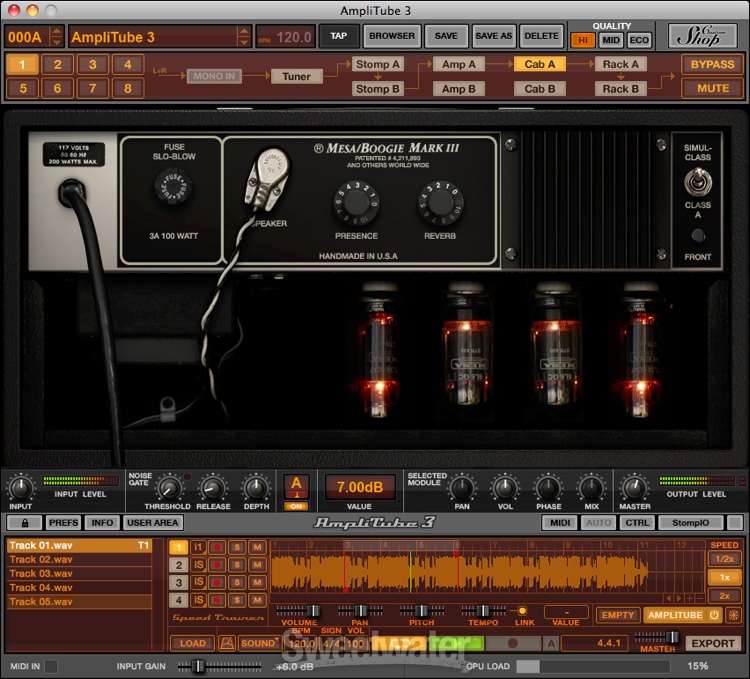Click the Input knob at lower left
This screenshot has height=679, width=750.
(x=20, y=488)
